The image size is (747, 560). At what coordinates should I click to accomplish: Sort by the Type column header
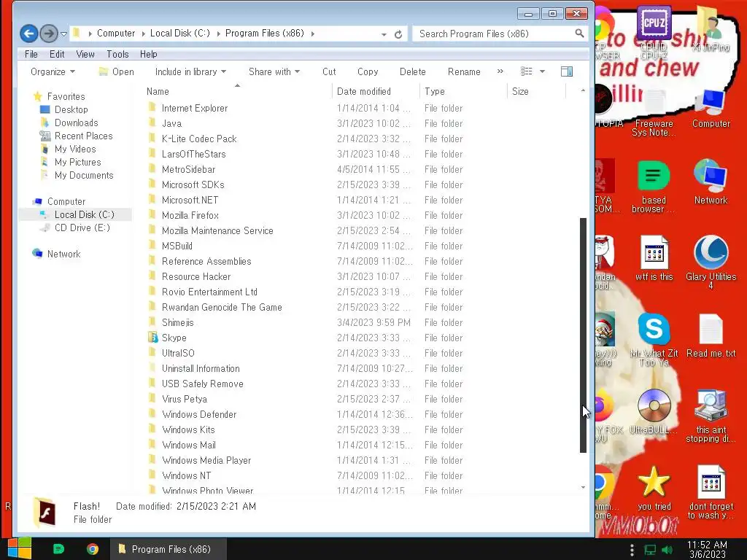pyautogui.click(x=463, y=91)
